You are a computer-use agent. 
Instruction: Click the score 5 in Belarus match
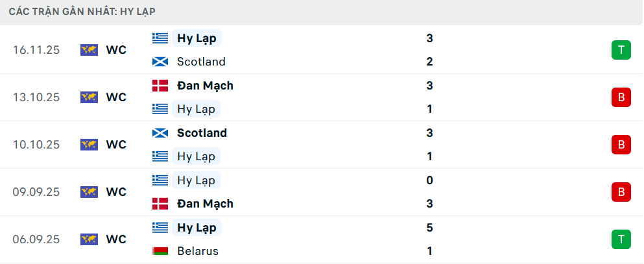[x=429, y=228]
